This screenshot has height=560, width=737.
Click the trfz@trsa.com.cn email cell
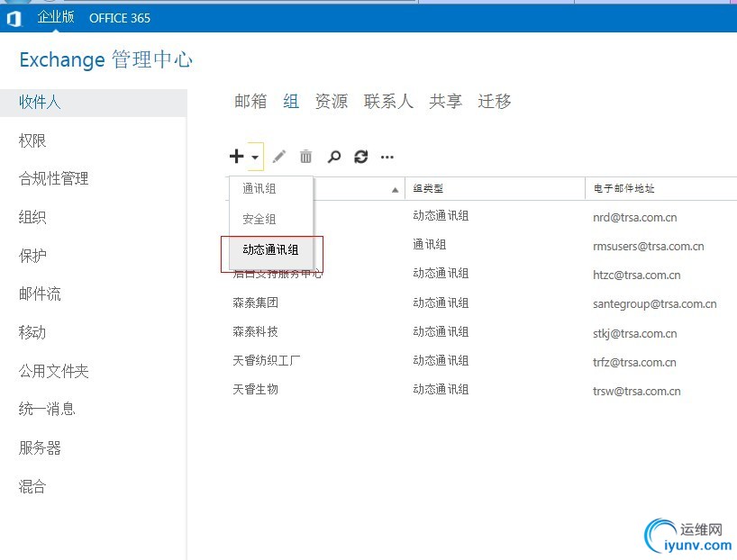(634, 362)
